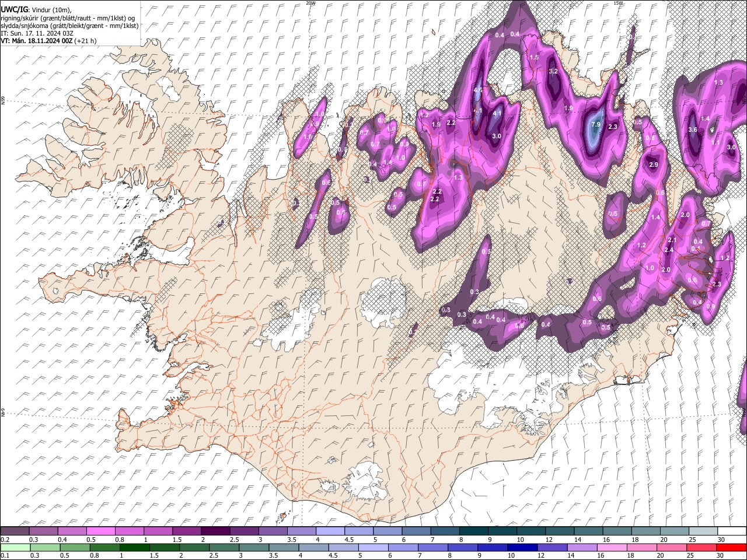Click the '15W' longitude label
The width and height of the screenshot is (747, 560).
pyautogui.click(x=618, y=3)
